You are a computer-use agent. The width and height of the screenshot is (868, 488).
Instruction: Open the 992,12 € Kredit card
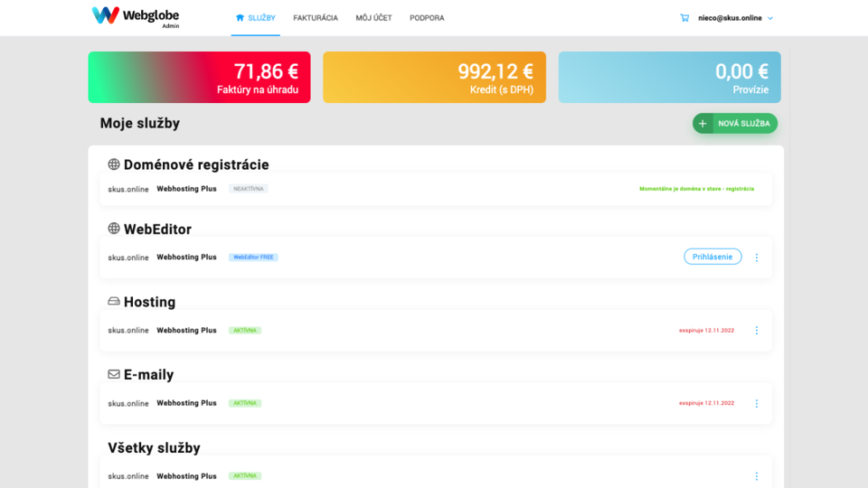tap(435, 77)
